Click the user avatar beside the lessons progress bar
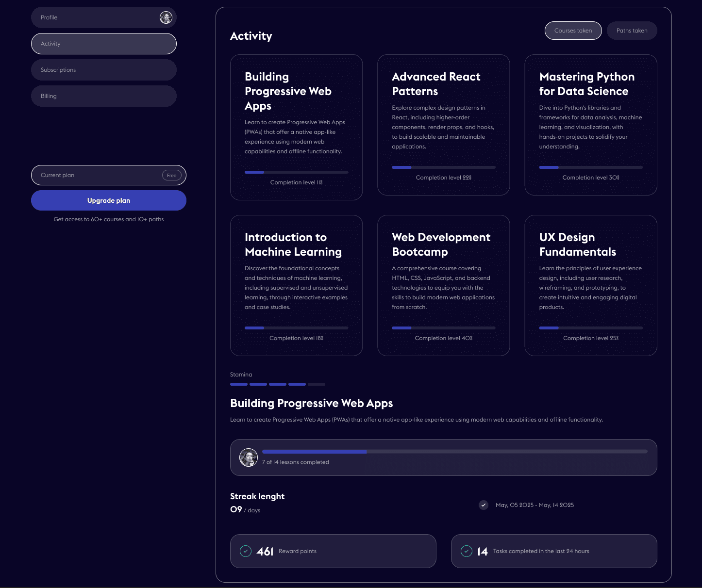This screenshot has width=702, height=588. (x=249, y=457)
